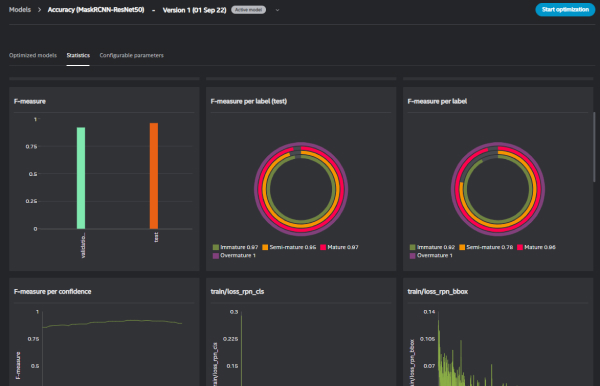Click the Immature 0.97 legend swatch
This screenshot has width=600, height=386.
tap(216, 247)
